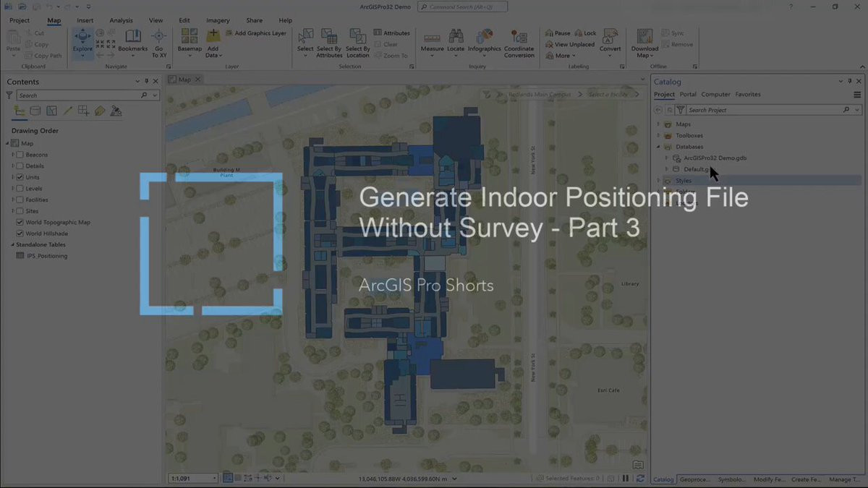Viewport: 868px width, 488px height.
Task: Pause map drawing in the status bar
Action: point(626,479)
